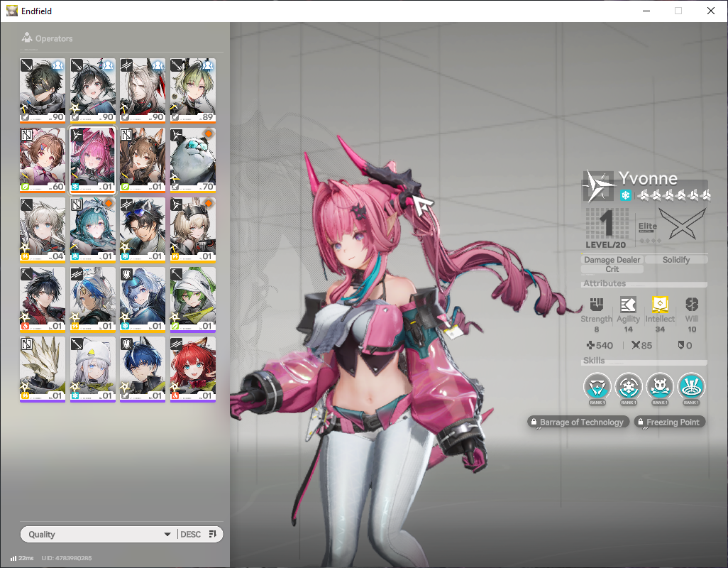Select the black-haired girl level 90 operator

tap(93, 90)
